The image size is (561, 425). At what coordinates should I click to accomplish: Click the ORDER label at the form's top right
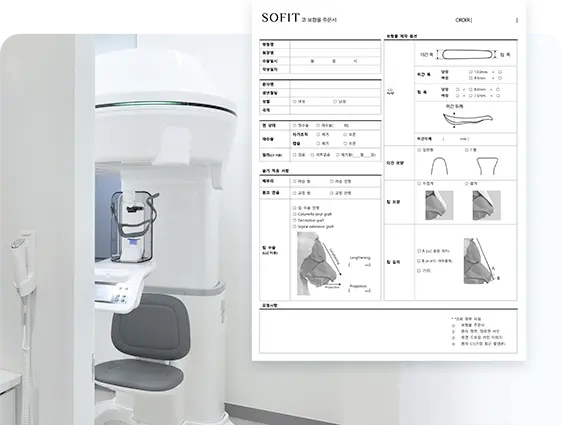point(463,20)
